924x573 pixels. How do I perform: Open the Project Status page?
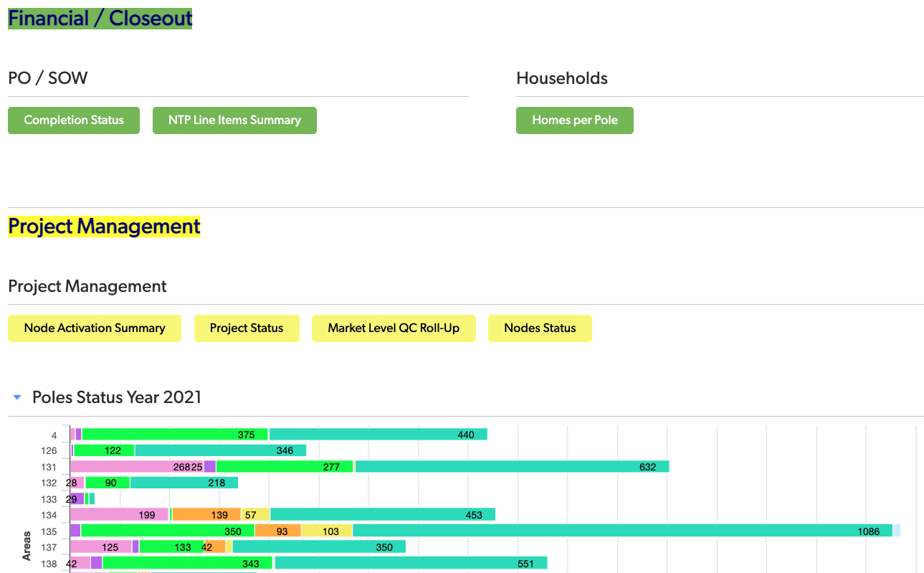[247, 328]
